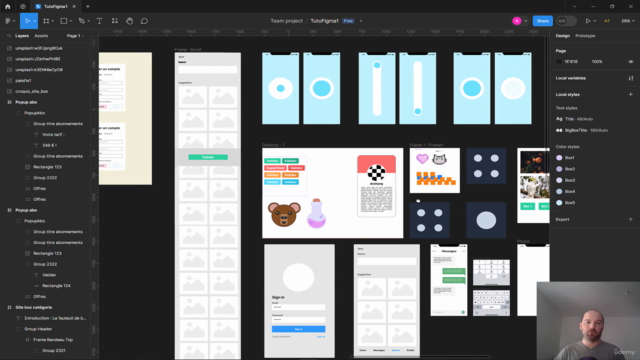Screen dimensions: 640x360
Task: Expand the shape tools dropdown arrow
Action: (x=71, y=21)
